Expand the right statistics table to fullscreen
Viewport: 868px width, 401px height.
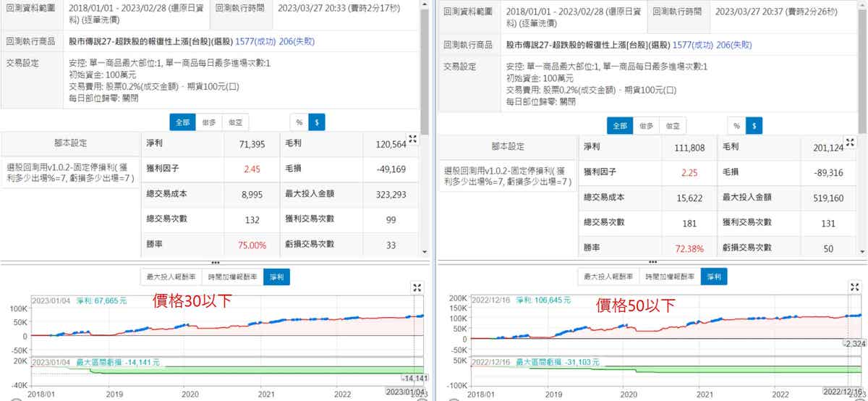(x=851, y=143)
